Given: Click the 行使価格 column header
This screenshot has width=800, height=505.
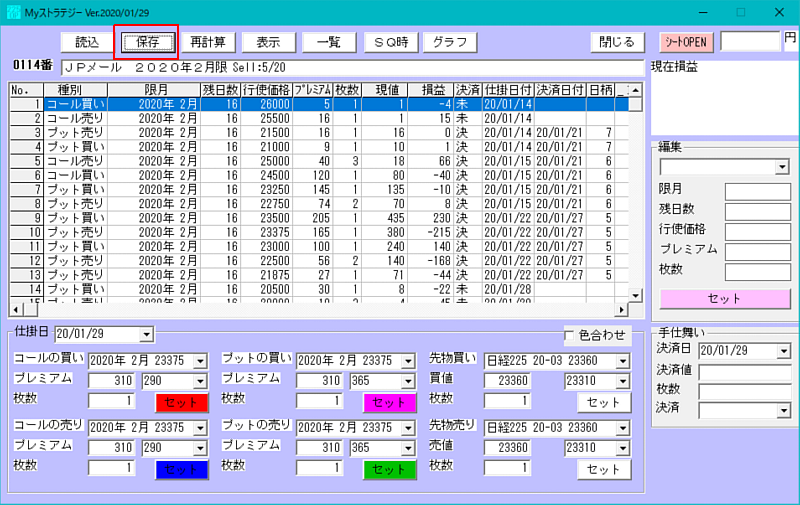Looking at the screenshot, I should click(x=266, y=90).
